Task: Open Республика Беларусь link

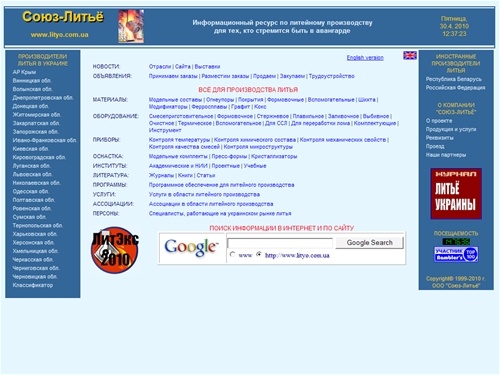Action: point(454,79)
